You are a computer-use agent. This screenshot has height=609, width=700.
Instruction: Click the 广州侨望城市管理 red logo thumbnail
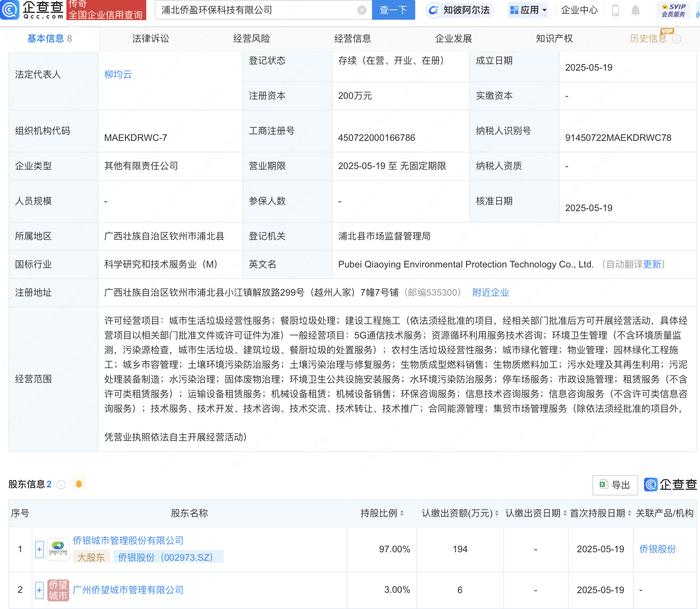[58, 590]
